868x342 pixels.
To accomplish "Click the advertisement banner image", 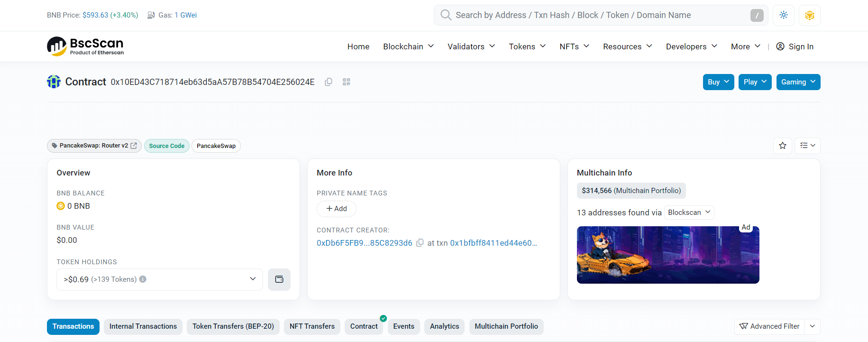I will 668,255.
